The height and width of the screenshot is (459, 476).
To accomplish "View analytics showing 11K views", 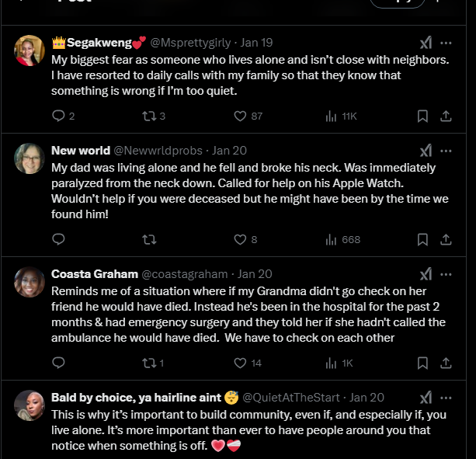I will point(332,116).
